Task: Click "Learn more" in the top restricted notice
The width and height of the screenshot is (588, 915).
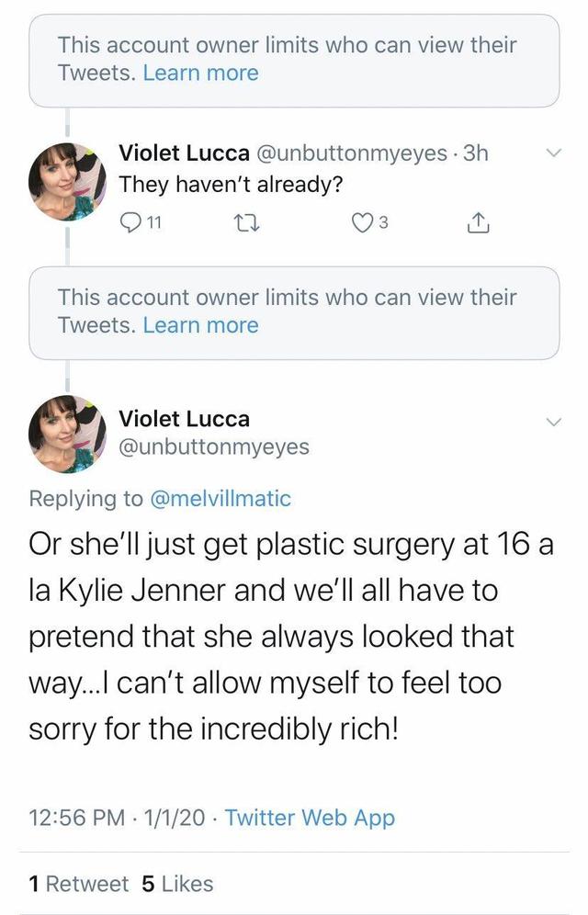Action: 200,73
